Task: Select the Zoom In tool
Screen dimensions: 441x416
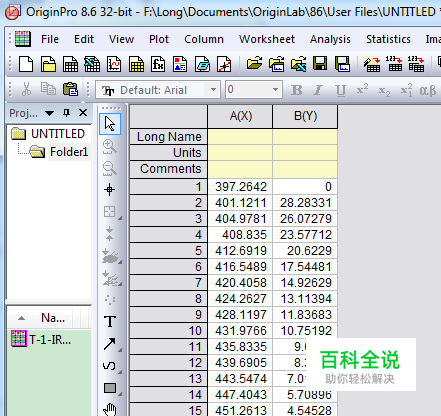Action: point(109,147)
